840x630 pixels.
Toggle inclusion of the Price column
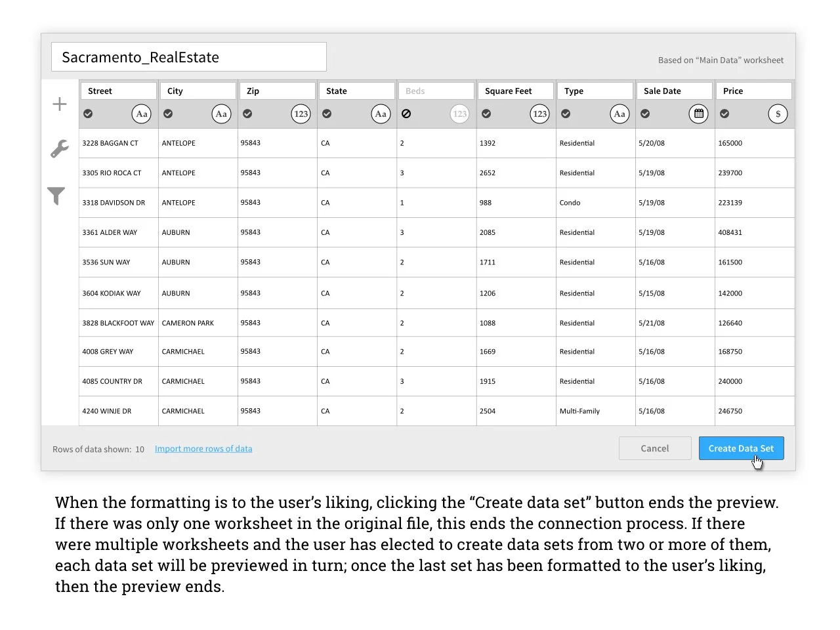[724, 114]
